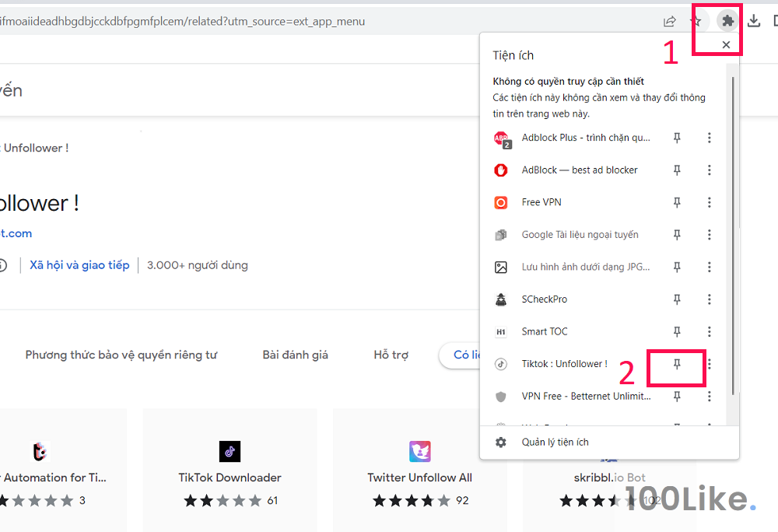Click the extensions popup scrollbar
Image resolution: width=778 pixels, height=532 pixels.
(730, 233)
